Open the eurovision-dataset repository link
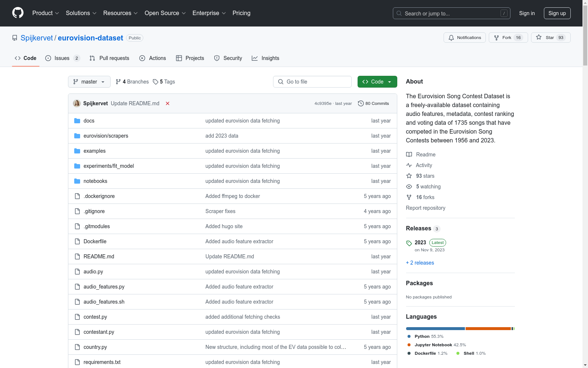The height and width of the screenshot is (368, 588). pyautogui.click(x=90, y=38)
